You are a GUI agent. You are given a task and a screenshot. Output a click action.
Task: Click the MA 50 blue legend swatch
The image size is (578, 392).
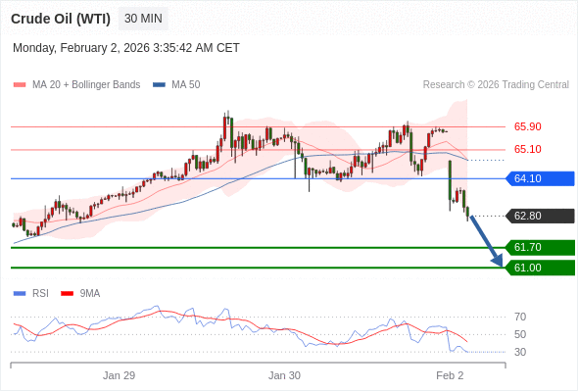(x=159, y=85)
